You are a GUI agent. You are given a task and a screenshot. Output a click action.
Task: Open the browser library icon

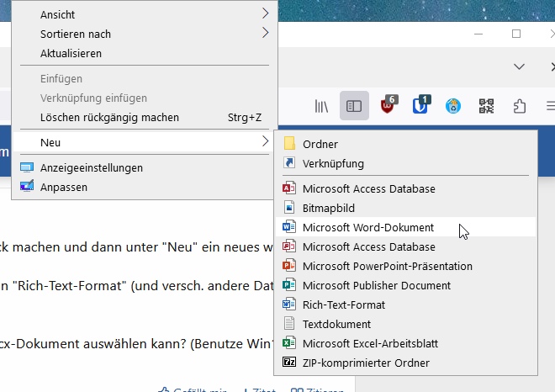point(321,106)
